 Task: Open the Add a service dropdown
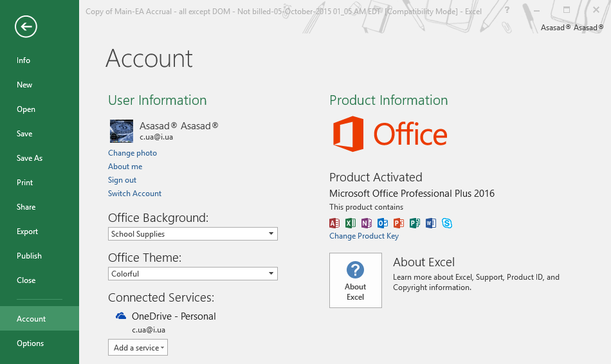point(138,348)
